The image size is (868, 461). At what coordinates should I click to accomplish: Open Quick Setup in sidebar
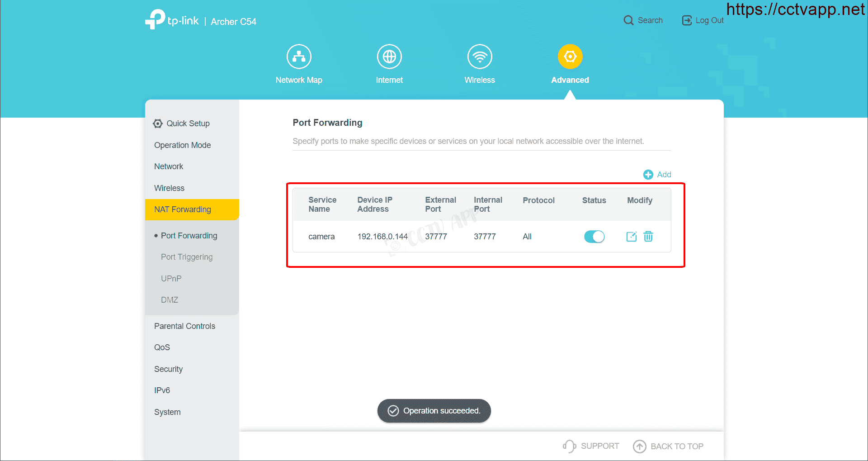pos(188,124)
